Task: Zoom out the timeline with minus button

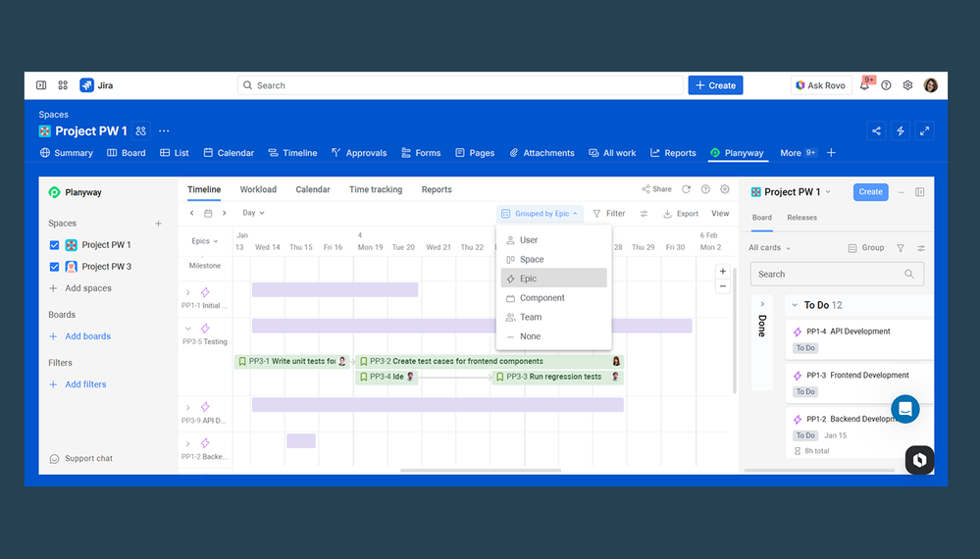Action: coord(723,286)
